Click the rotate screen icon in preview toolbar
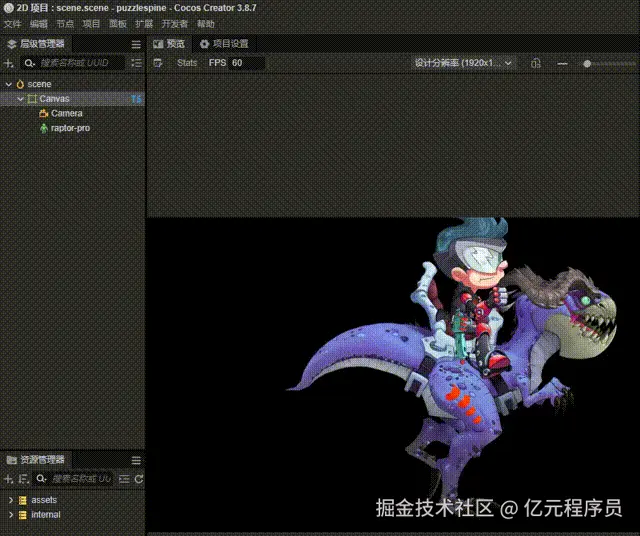The width and height of the screenshot is (640, 536). pos(536,63)
